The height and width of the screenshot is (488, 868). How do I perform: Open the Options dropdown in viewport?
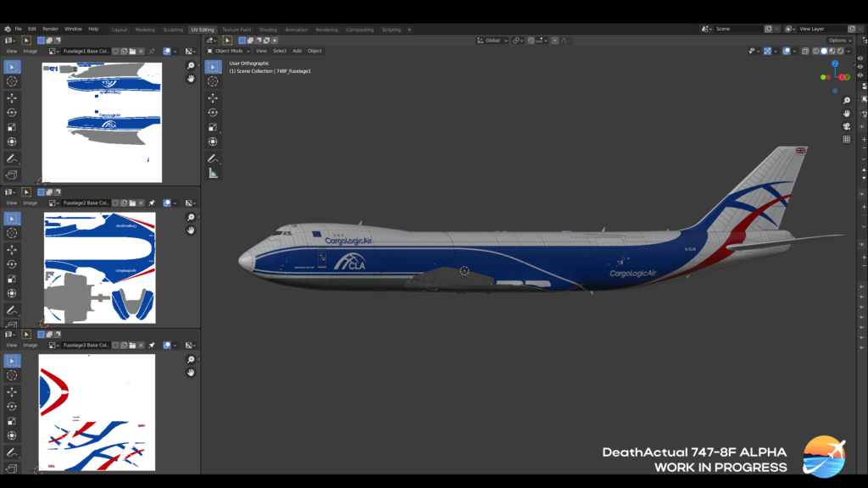pos(840,41)
